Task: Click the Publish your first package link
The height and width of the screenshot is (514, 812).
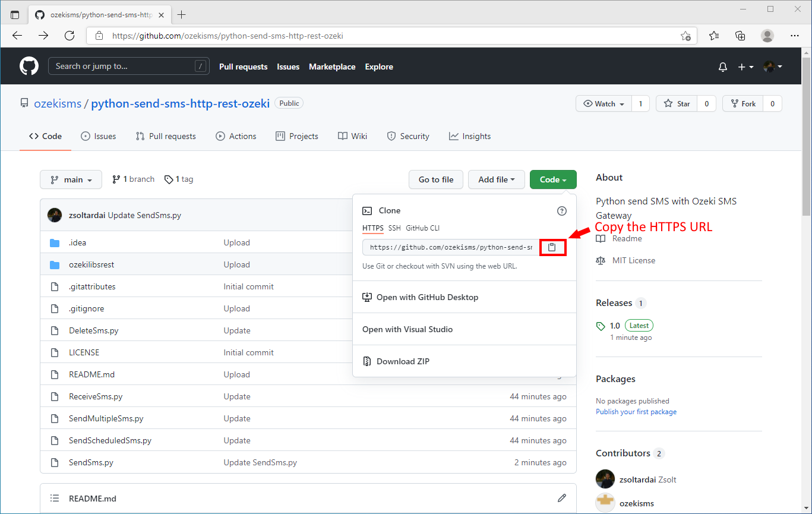Action: [x=636, y=411]
